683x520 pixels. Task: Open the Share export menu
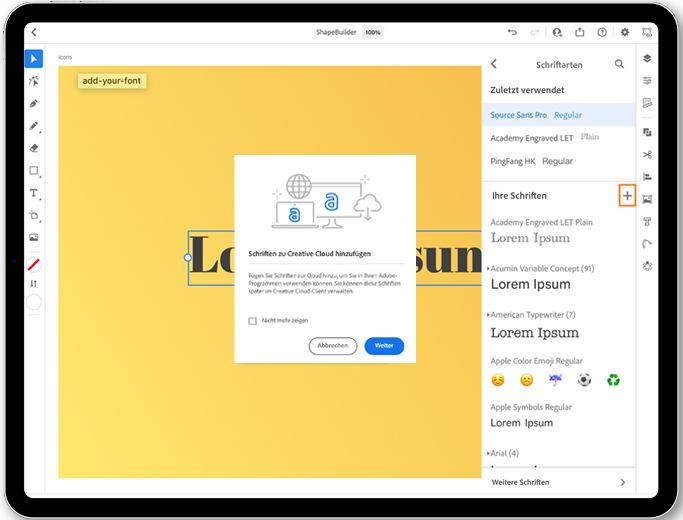pyautogui.click(x=580, y=32)
